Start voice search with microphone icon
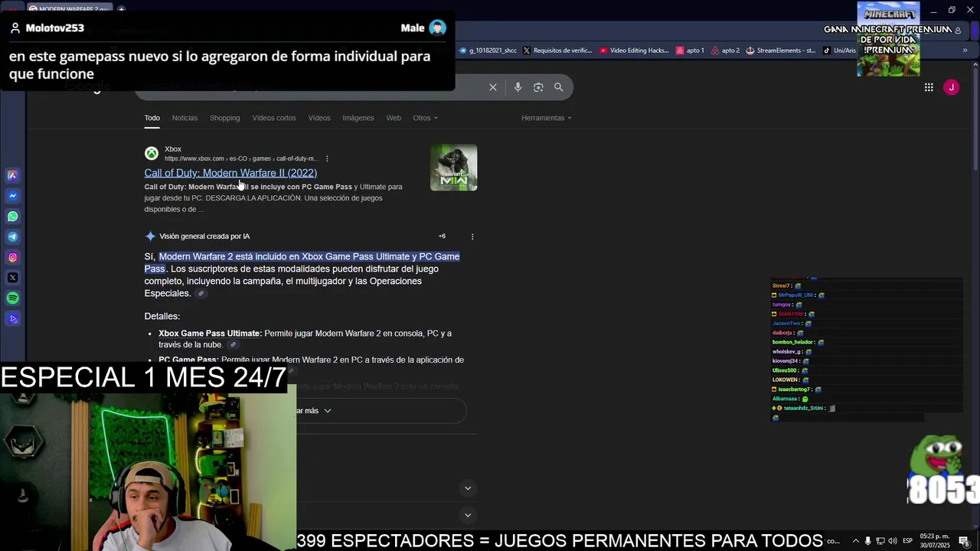Image resolution: width=980 pixels, height=551 pixels. (518, 87)
